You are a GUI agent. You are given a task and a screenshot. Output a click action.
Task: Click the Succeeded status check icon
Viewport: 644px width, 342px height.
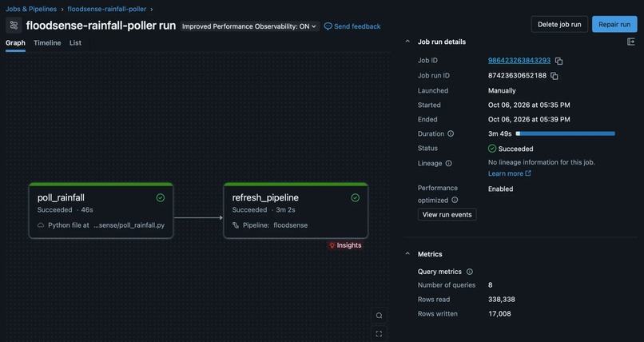pos(492,149)
